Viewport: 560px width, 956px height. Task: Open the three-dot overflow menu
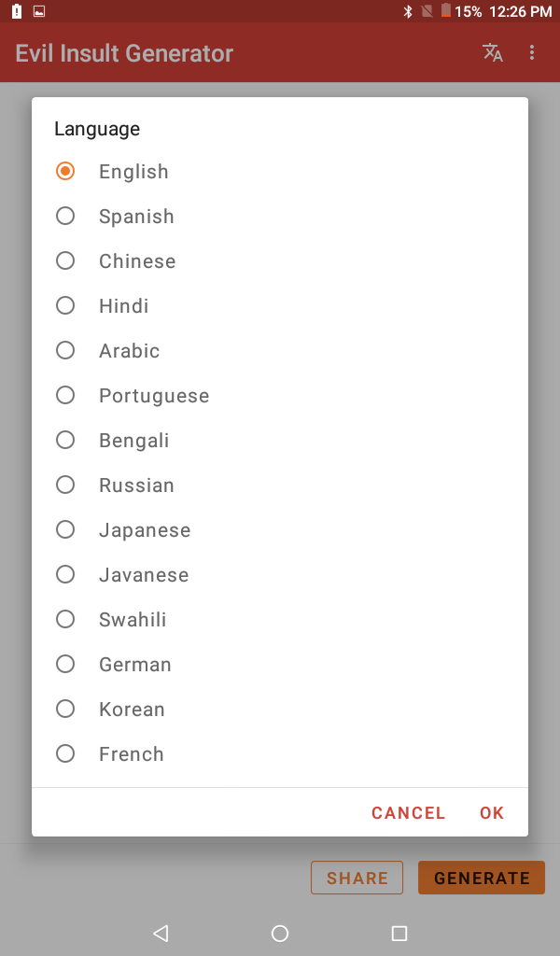pyautogui.click(x=532, y=53)
